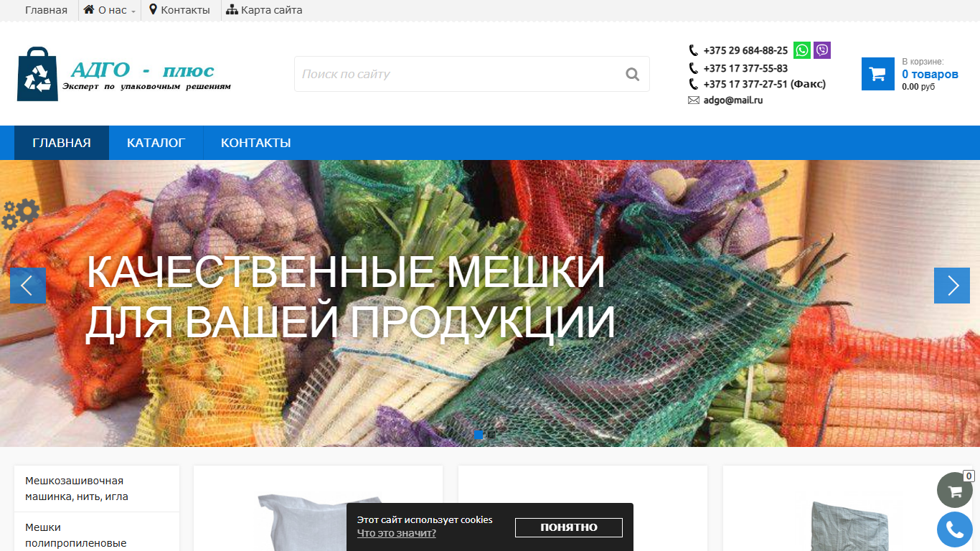Click the white bag product thumbnail
This screenshot has width=980, height=551.
[x=318, y=522]
